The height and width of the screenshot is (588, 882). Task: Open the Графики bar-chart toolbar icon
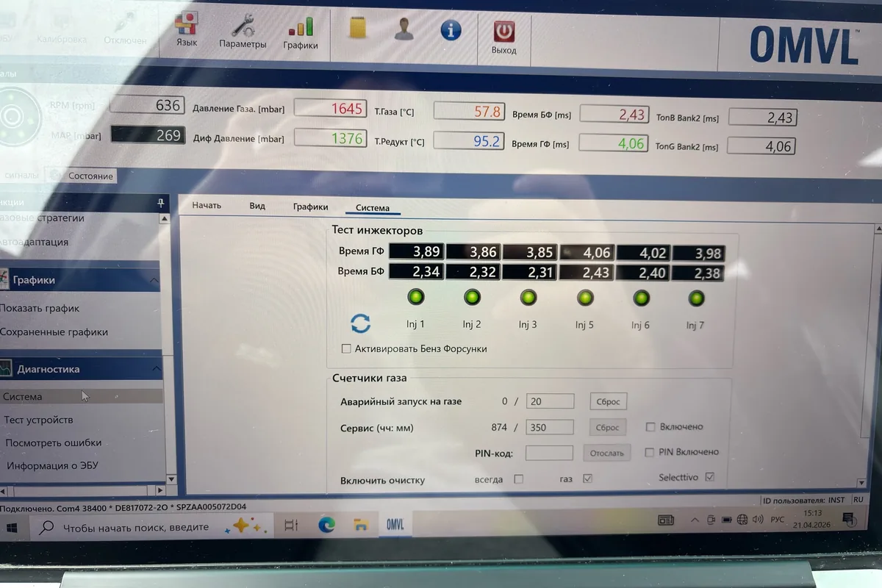coord(301,26)
